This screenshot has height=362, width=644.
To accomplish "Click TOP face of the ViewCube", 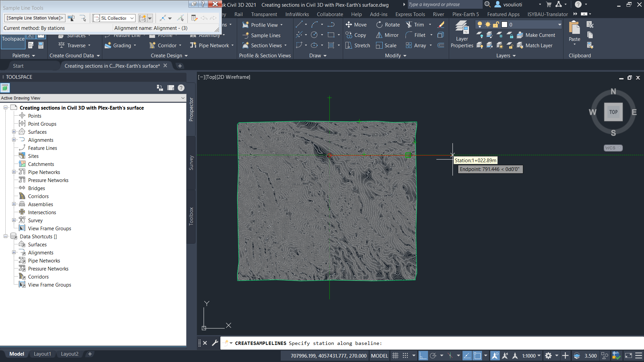I will (x=613, y=112).
